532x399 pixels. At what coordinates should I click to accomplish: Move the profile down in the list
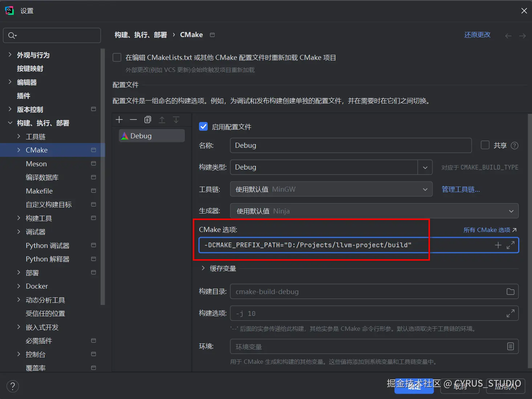[x=176, y=119]
